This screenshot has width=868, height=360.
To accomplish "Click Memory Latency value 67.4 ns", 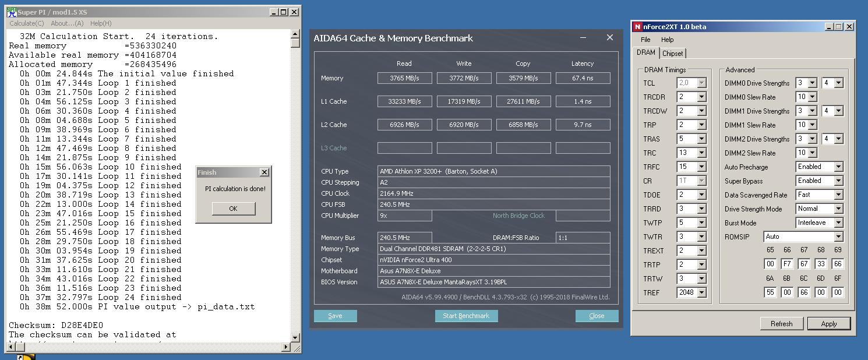I will (583, 78).
